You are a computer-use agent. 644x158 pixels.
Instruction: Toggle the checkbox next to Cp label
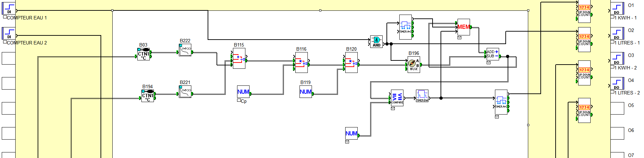(x=239, y=100)
